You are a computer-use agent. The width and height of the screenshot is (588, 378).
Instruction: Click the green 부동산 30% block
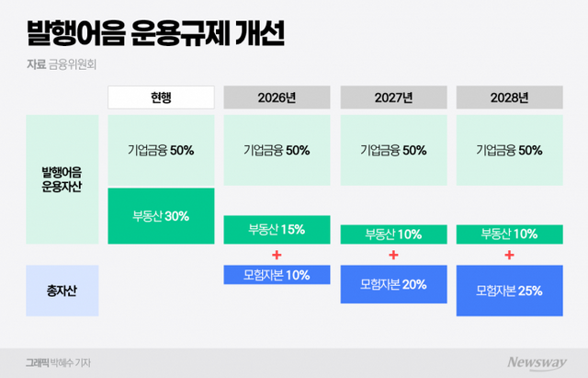[x=161, y=216]
